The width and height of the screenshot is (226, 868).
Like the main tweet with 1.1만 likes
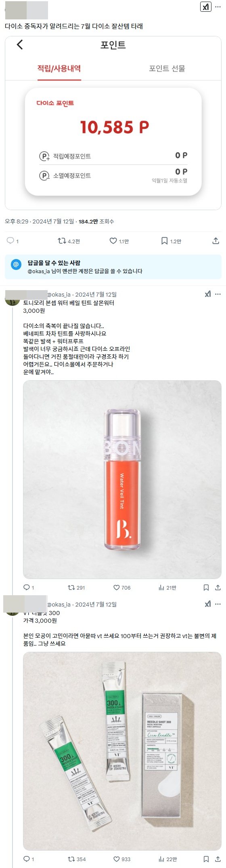point(119,241)
